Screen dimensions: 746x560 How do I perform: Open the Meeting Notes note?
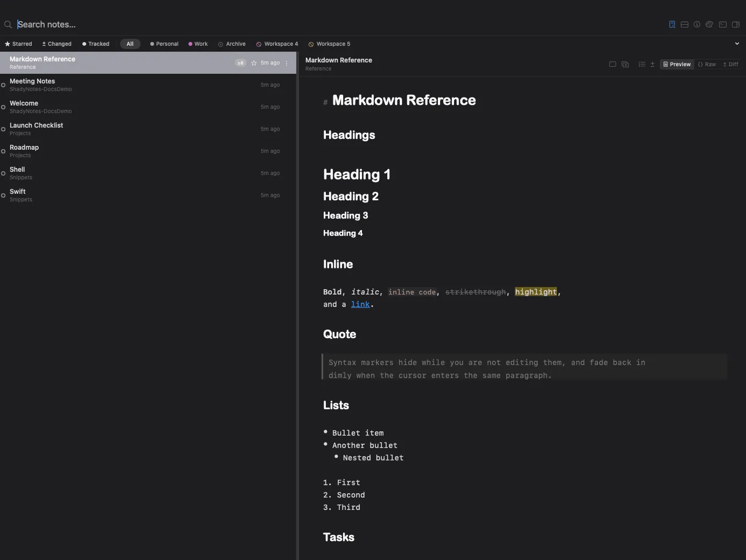(148, 85)
